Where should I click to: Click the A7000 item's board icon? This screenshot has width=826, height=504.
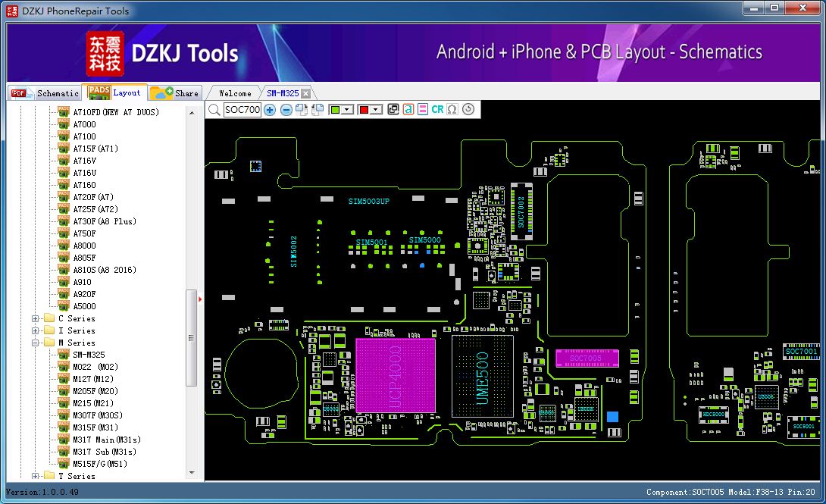(64, 124)
